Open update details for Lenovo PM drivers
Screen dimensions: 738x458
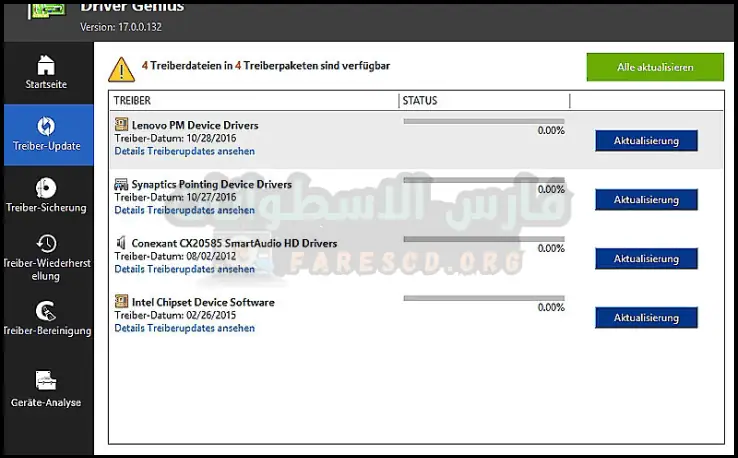184,152
